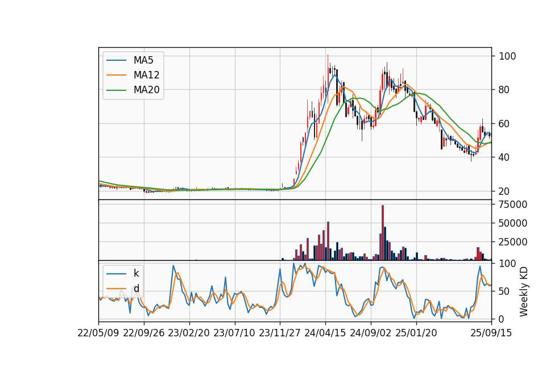Click the MA12 legend label
The height and width of the screenshot is (392, 546).
click(146, 75)
